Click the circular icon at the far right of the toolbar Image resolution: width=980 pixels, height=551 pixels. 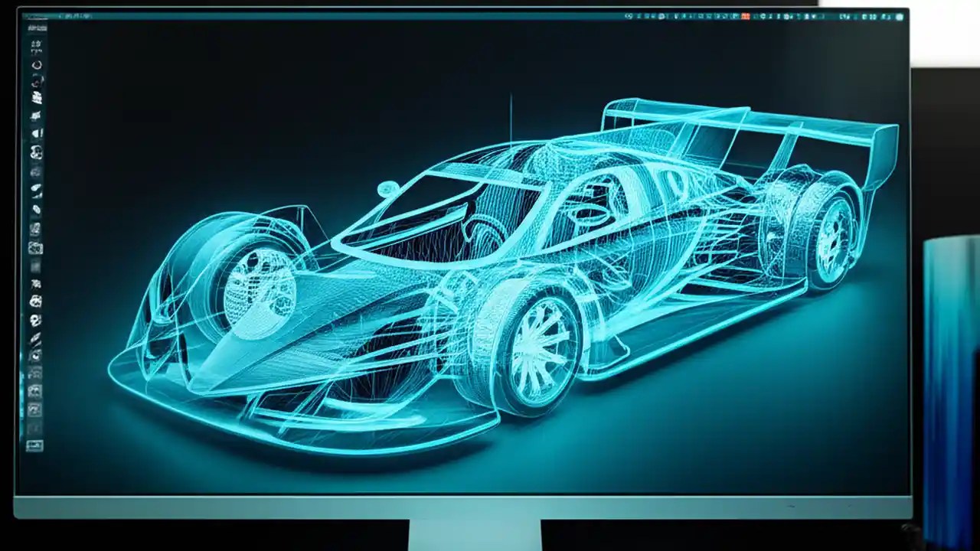(x=898, y=16)
